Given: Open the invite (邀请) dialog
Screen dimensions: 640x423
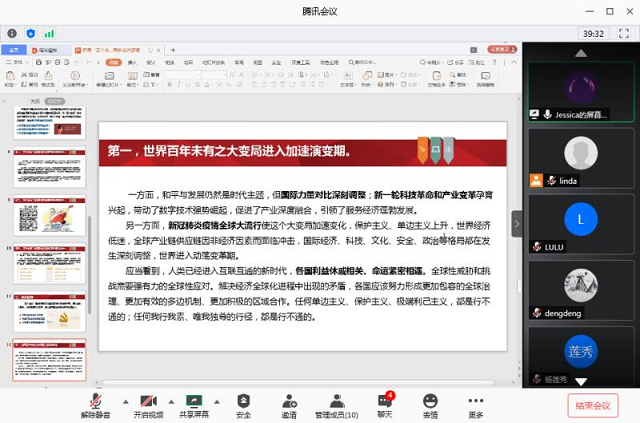Looking at the screenshot, I should pyautogui.click(x=289, y=400).
